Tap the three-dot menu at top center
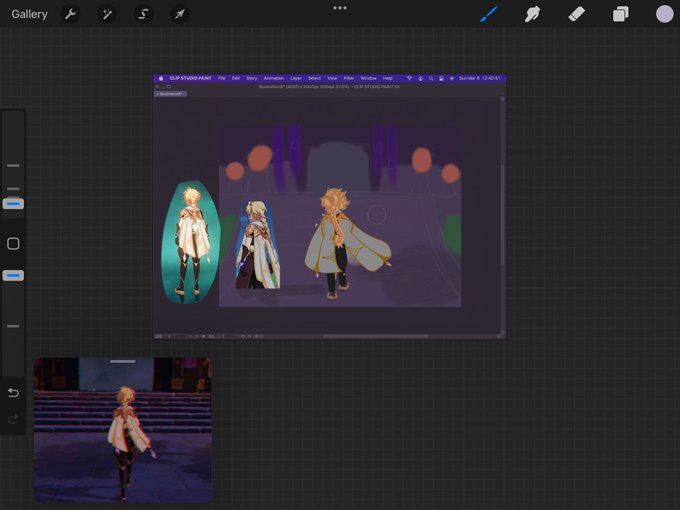 [x=340, y=8]
